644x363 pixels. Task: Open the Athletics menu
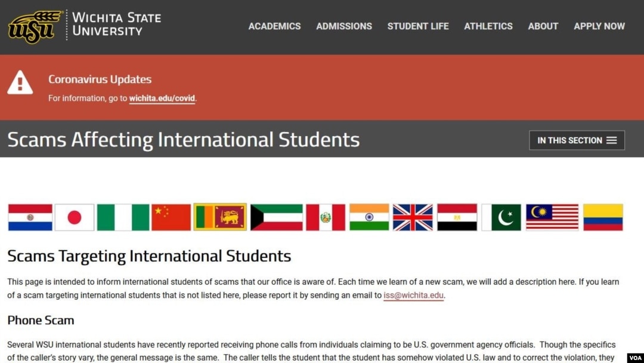488,26
